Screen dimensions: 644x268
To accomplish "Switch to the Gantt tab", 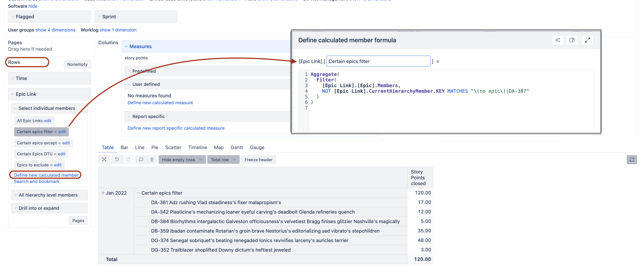I will pyautogui.click(x=236, y=147).
